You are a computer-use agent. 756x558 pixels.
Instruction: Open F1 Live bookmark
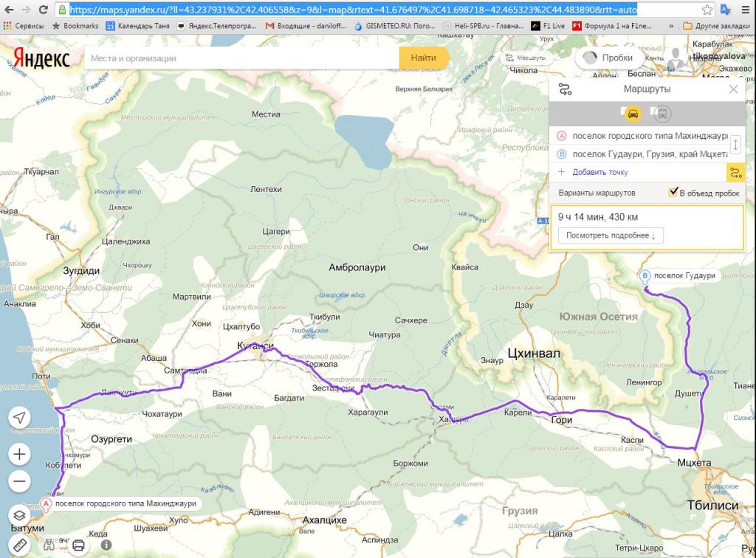pos(548,26)
